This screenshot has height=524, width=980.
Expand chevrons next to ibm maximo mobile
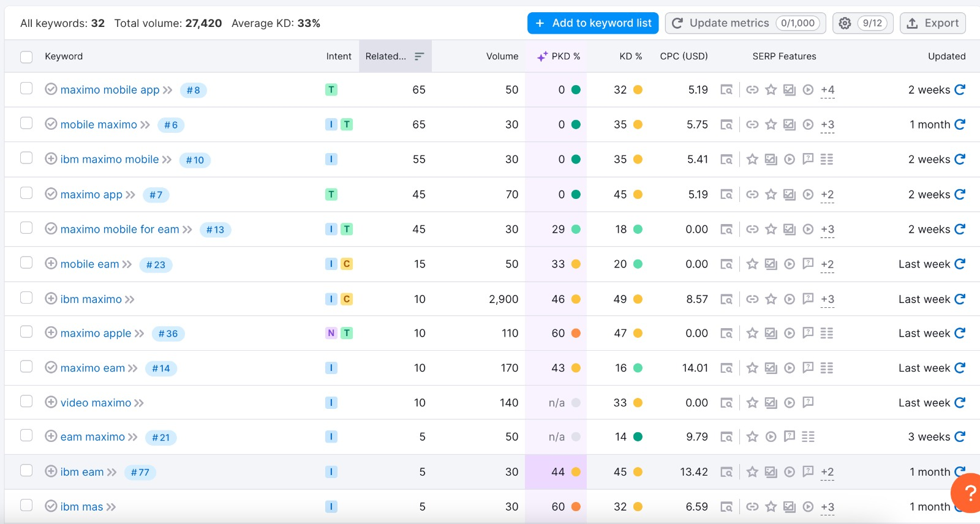click(x=167, y=160)
